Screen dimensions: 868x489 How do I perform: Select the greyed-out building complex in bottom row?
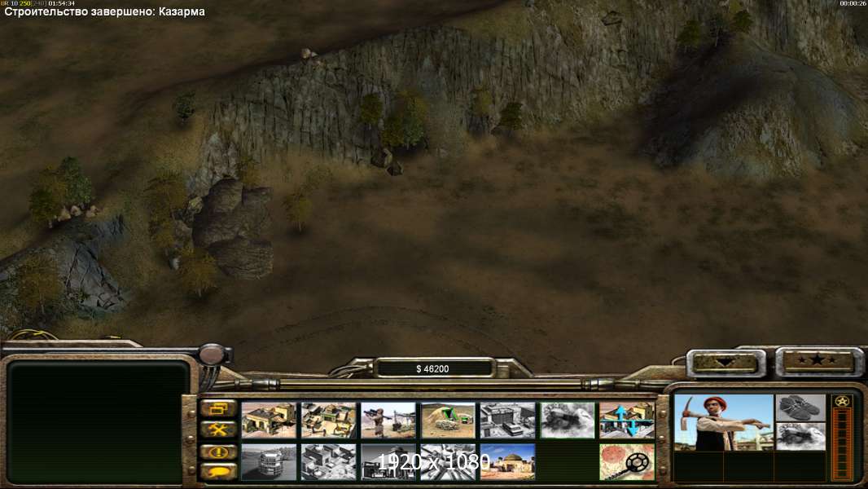pos(329,462)
